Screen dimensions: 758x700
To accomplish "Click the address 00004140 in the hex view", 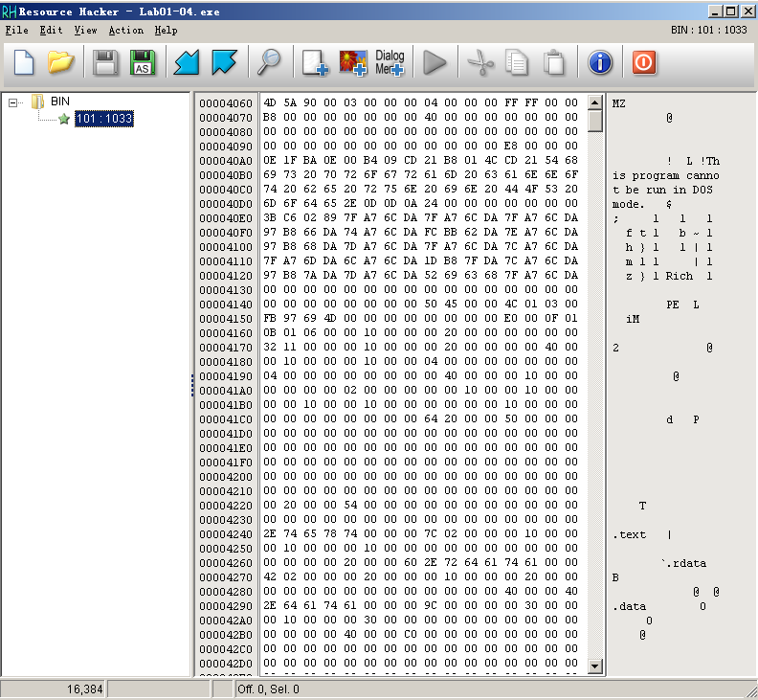I will tap(226, 305).
